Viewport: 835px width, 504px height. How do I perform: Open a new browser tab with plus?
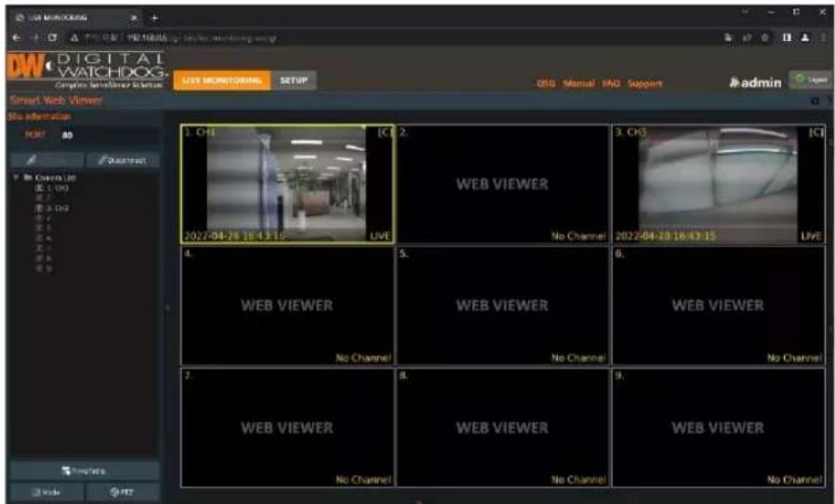pyautogui.click(x=154, y=18)
